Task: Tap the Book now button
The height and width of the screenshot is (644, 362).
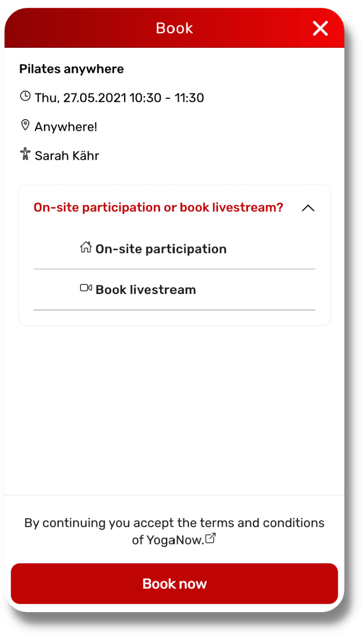Action: 174,584
